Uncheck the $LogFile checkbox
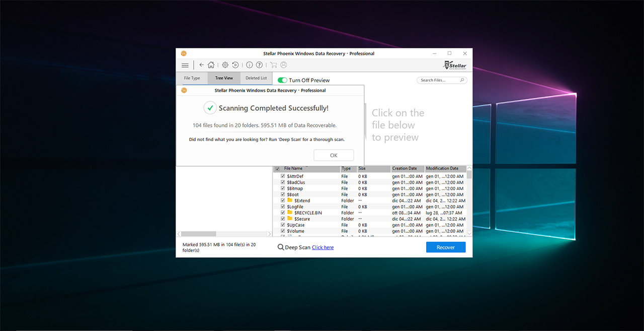644x331 pixels. coord(283,207)
